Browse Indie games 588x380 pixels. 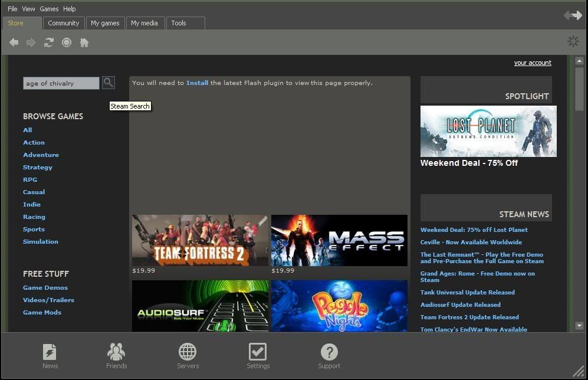pos(31,204)
